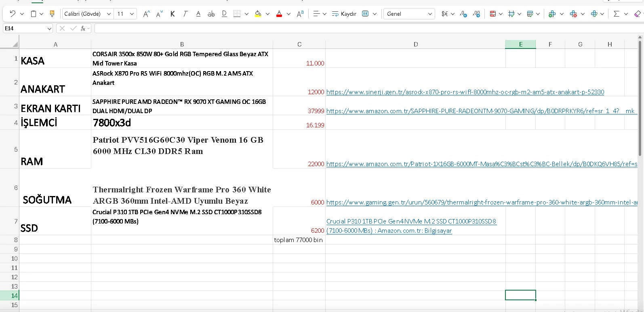Increase the font size
The height and width of the screenshot is (312, 644).
(x=147, y=14)
